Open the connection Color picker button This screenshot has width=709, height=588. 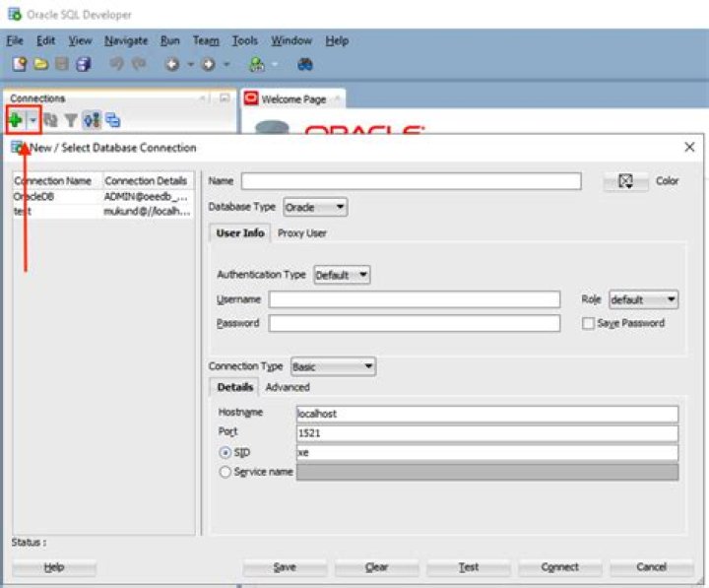tap(626, 181)
